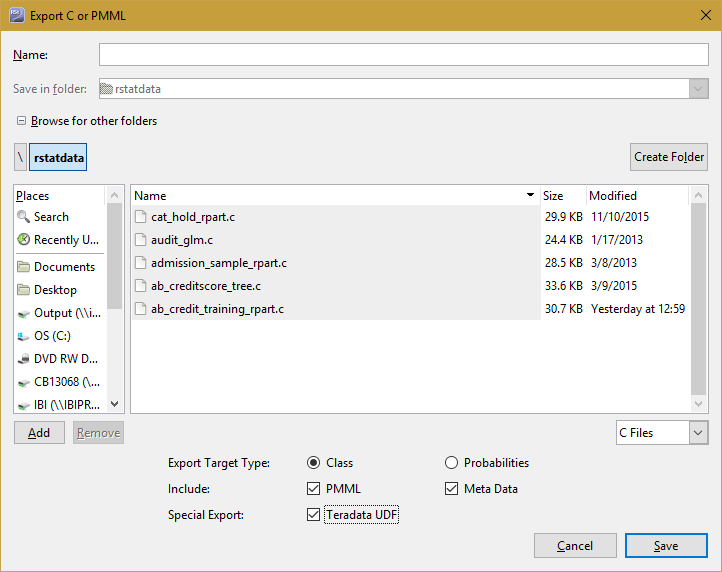
Task: Collapse Browse for other folders
Action: click(21, 121)
